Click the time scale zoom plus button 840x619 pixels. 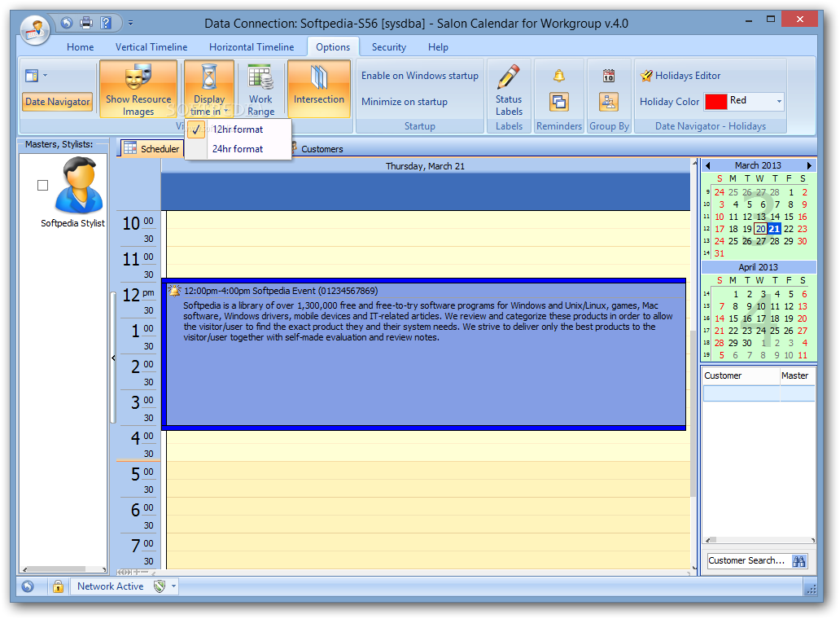[137, 573]
